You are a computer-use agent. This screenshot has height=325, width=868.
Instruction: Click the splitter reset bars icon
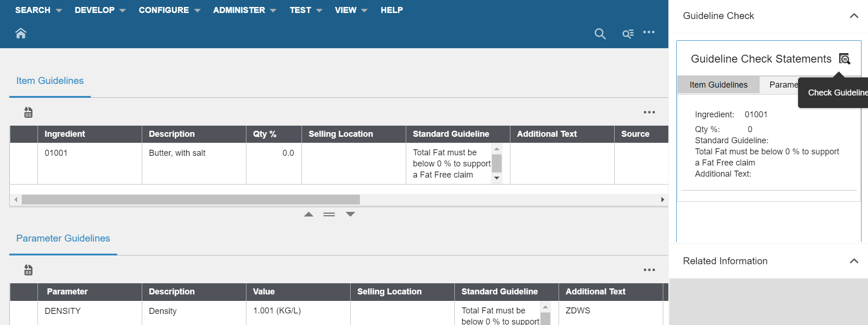329,214
